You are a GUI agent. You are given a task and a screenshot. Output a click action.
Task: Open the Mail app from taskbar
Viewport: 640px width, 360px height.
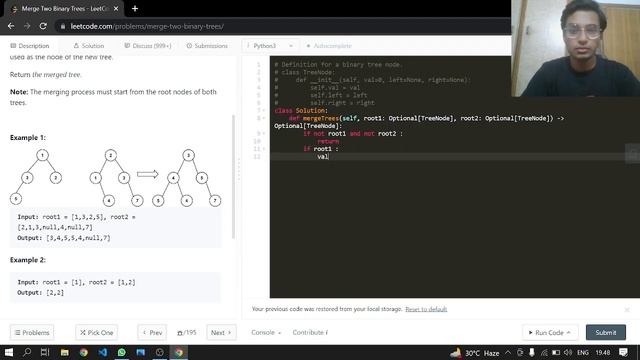pos(141,352)
